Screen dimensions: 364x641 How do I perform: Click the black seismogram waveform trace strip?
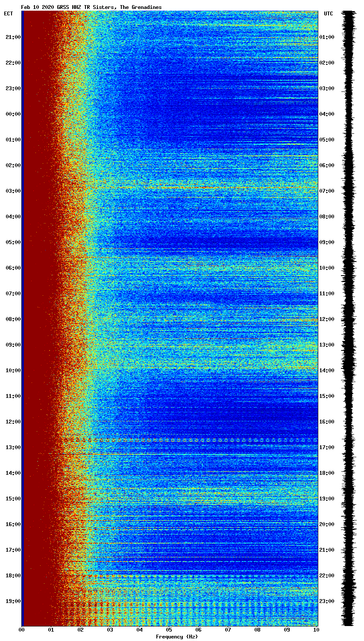point(349,318)
